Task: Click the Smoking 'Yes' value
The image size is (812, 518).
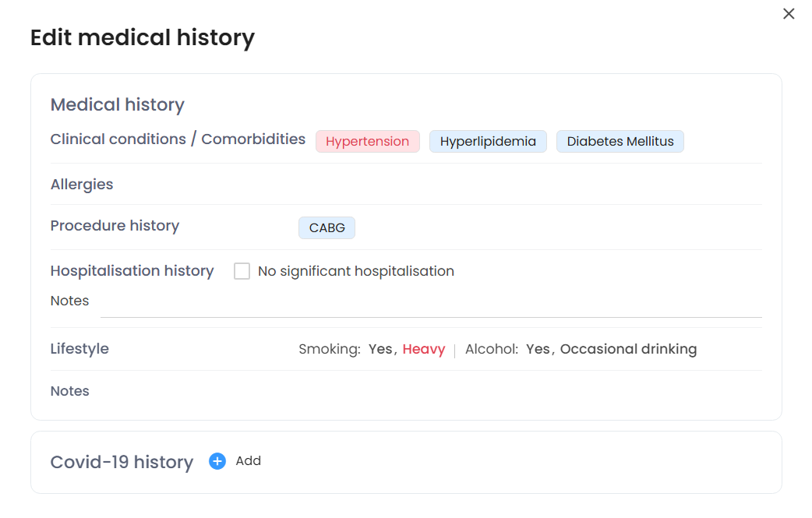Action: [380, 350]
